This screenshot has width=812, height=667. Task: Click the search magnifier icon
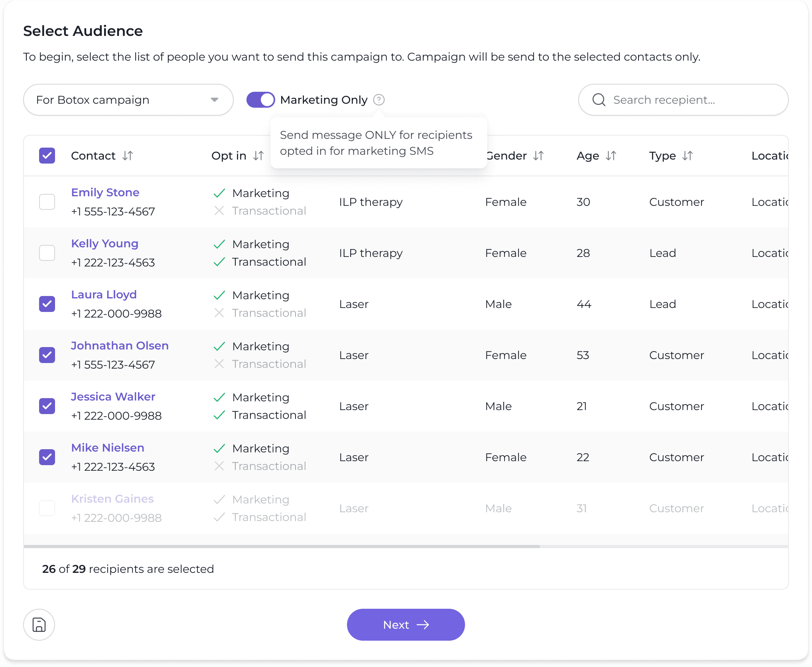pyautogui.click(x=599, y=100)
